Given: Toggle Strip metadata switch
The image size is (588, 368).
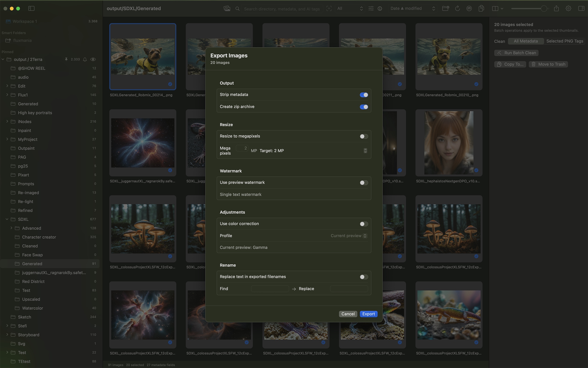Looking at the screenshot, I should click(364, 95).
